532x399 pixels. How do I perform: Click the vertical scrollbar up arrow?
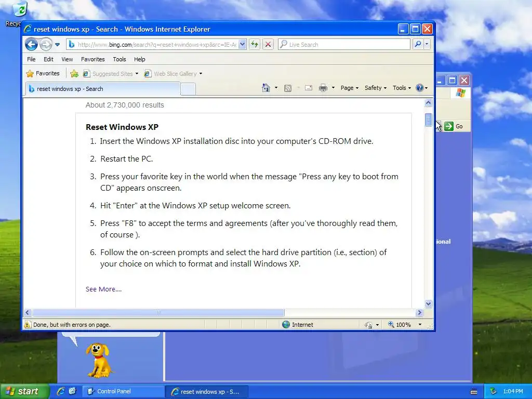point(428,103)
